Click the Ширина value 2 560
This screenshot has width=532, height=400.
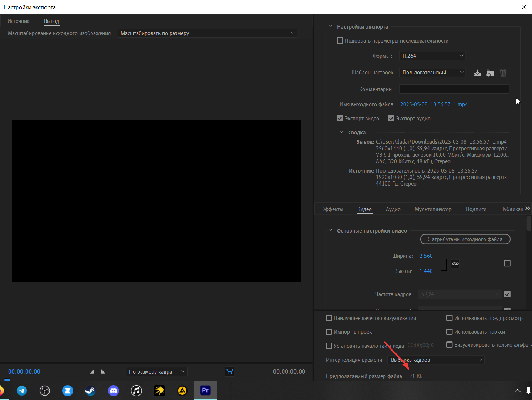click(x=426, y=256)
